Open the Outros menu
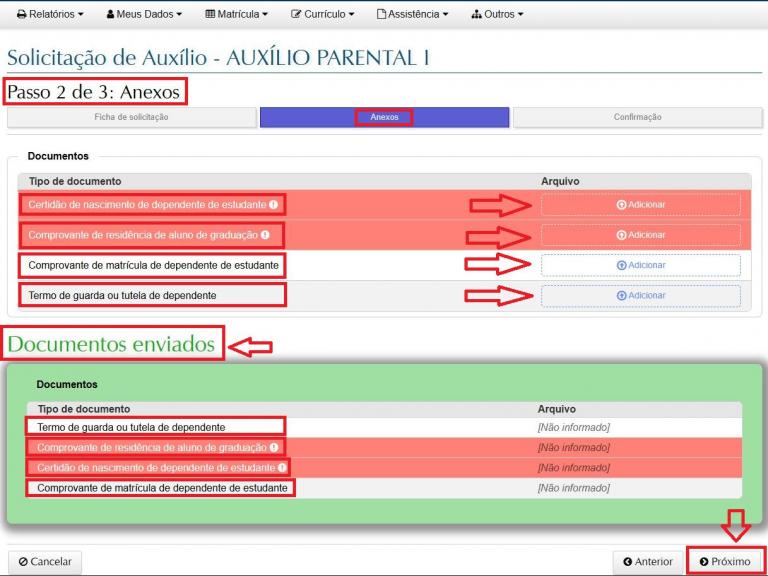 [497, 14]
